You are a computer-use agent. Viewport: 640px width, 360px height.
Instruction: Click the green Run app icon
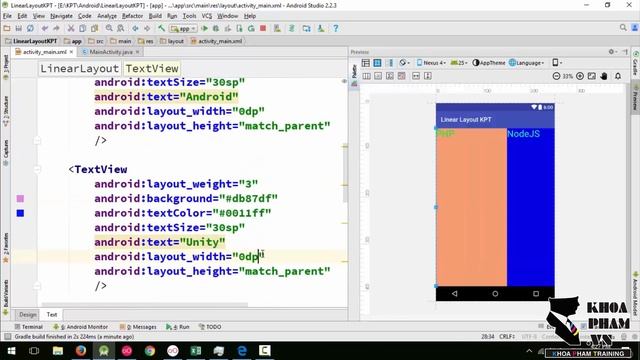pos(204,29)
